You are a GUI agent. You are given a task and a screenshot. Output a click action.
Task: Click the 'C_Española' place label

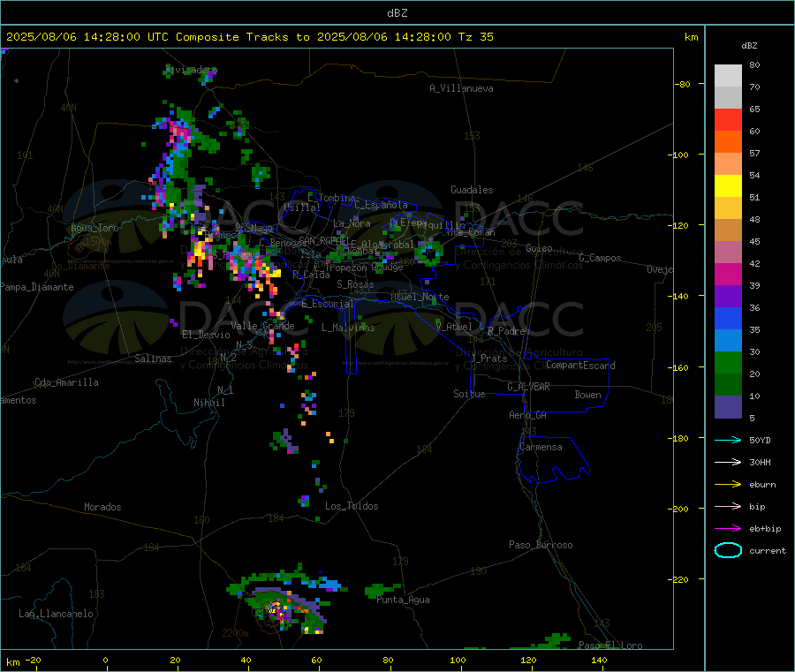click(x=382, y=205)
